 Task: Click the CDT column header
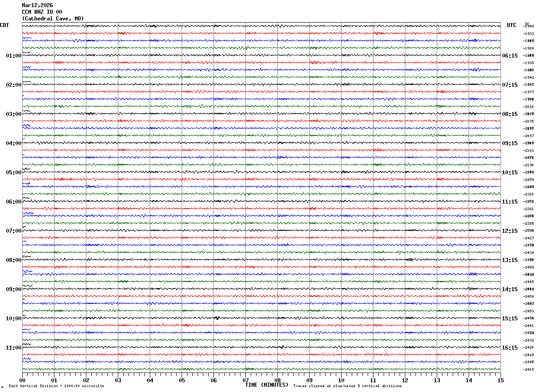click(4, 25)
